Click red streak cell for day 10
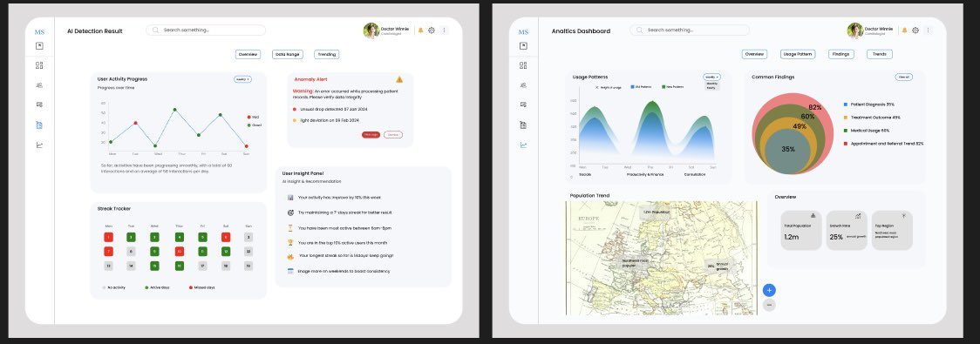Screen dimensions: 980x344 (180, 251)
